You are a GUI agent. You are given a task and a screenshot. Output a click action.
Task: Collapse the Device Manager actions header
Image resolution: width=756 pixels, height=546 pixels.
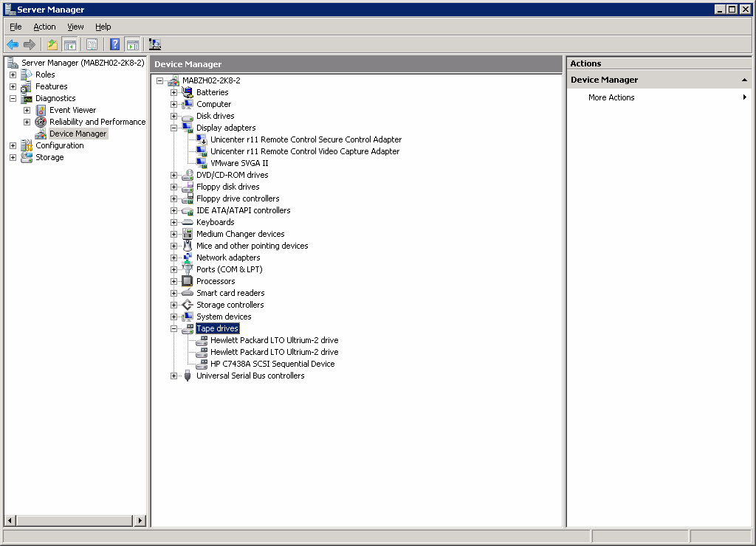745,80
